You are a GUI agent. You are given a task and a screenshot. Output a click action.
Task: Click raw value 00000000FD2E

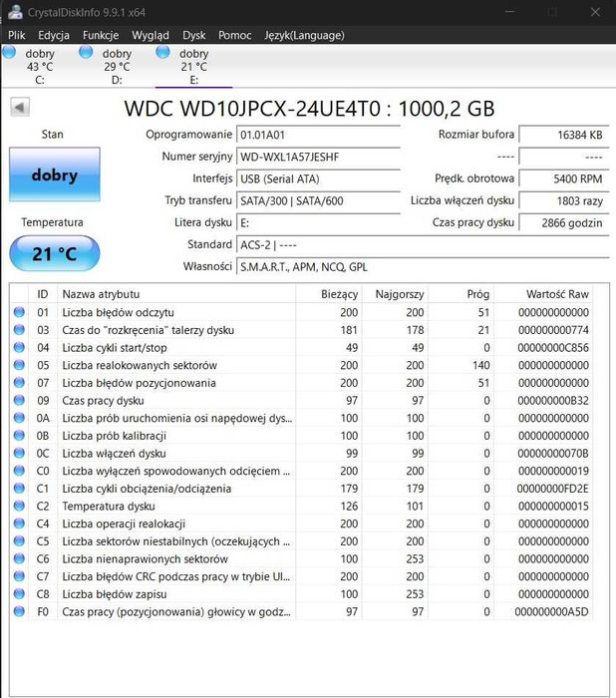552,489
